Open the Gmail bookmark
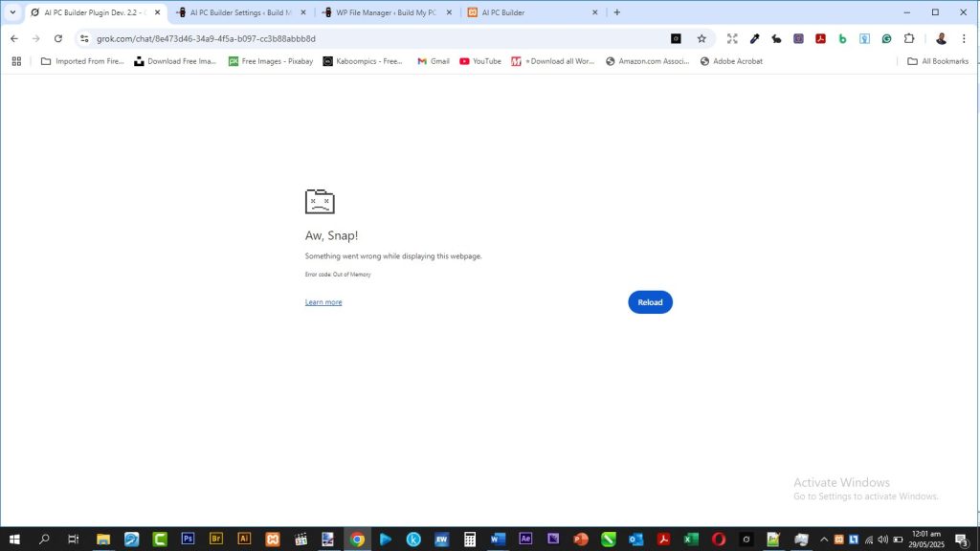Image resolution: width=980 pixels, height=551 pixels. (x=434, y=61)
